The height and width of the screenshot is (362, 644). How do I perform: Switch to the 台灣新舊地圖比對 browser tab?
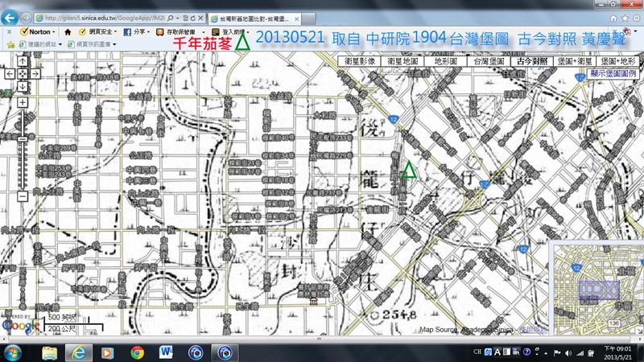pyautogui.click(x=254, y=19)
